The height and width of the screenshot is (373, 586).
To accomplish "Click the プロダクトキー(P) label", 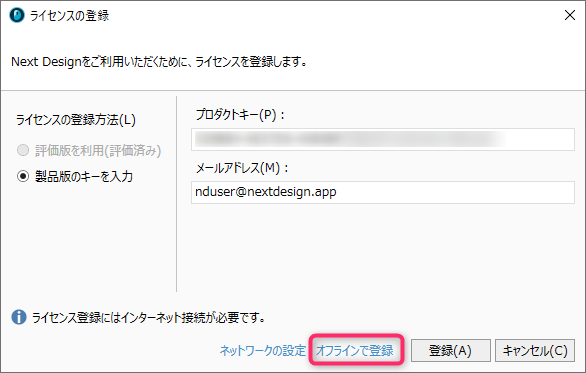I will [x=240, y=114].
